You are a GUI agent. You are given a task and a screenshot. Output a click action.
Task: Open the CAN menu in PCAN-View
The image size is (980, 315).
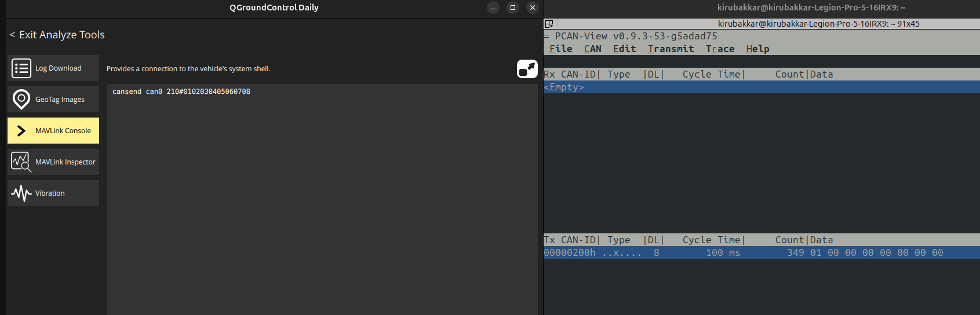click(592, 49)
